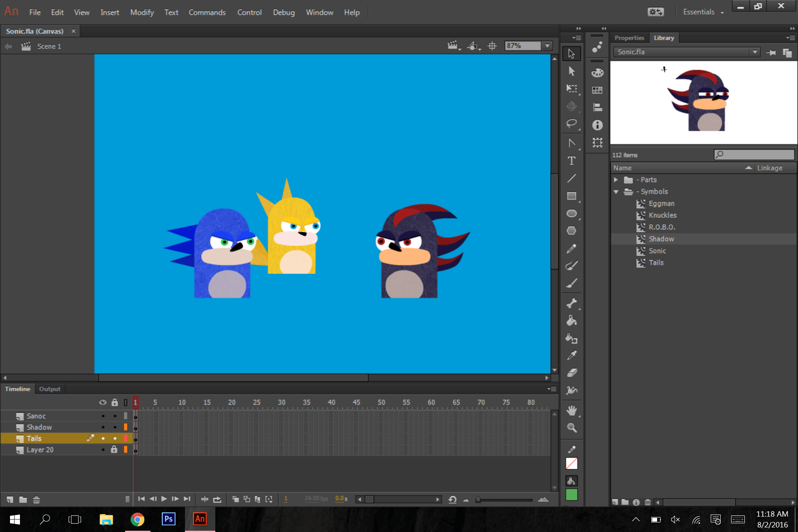Viewport: 798px width, 532px height.
Task: Open the Color palette panel icon
Action: (597, 73)
